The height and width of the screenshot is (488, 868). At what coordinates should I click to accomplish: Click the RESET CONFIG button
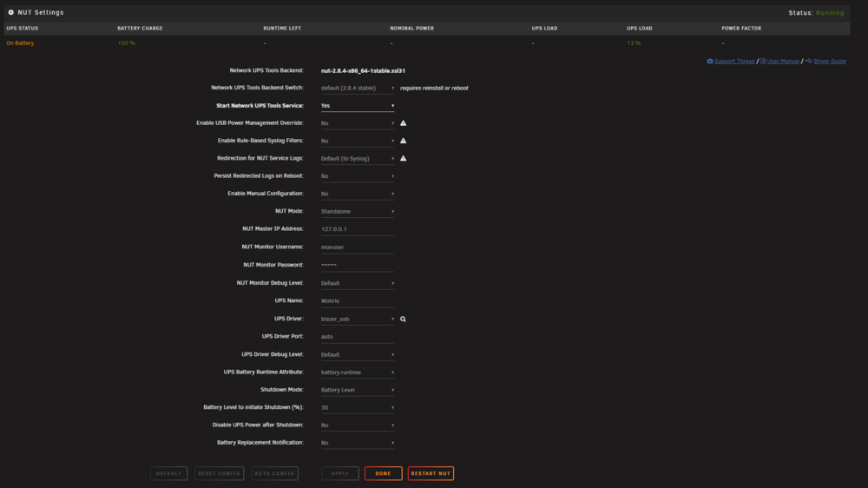[x=220, y=473]
